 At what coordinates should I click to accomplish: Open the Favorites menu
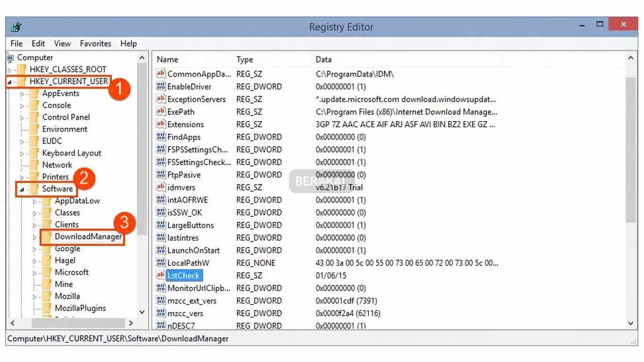pyautogui.click(x=96, y=43)
